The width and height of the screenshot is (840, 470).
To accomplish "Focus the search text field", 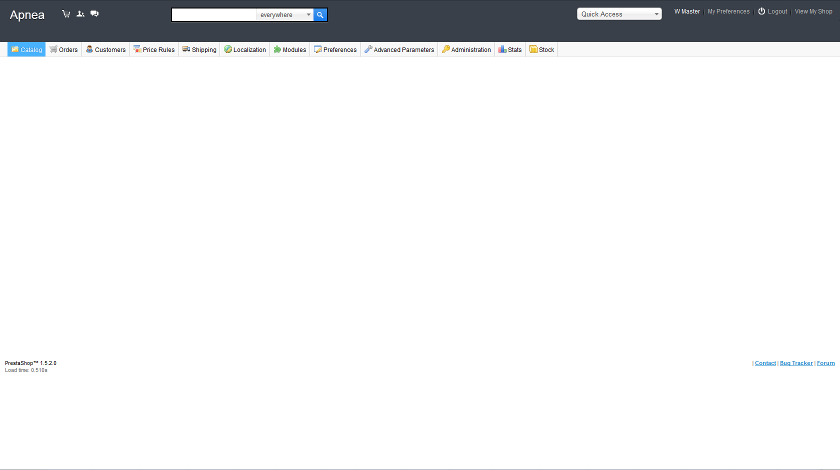I will tap(214, 15).
